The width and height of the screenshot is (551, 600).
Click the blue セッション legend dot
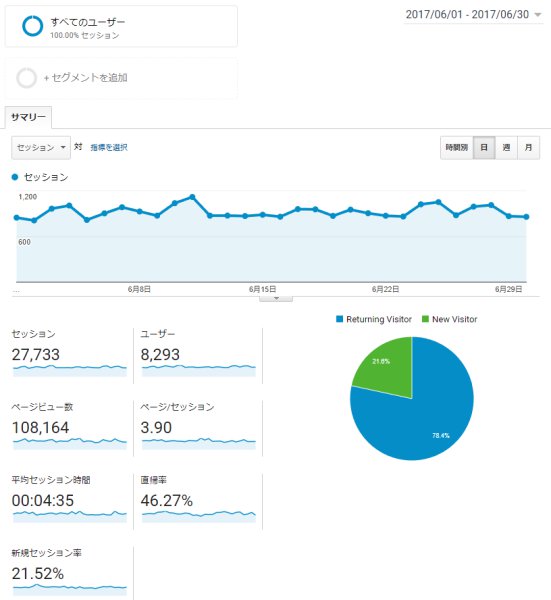point(15,177)
